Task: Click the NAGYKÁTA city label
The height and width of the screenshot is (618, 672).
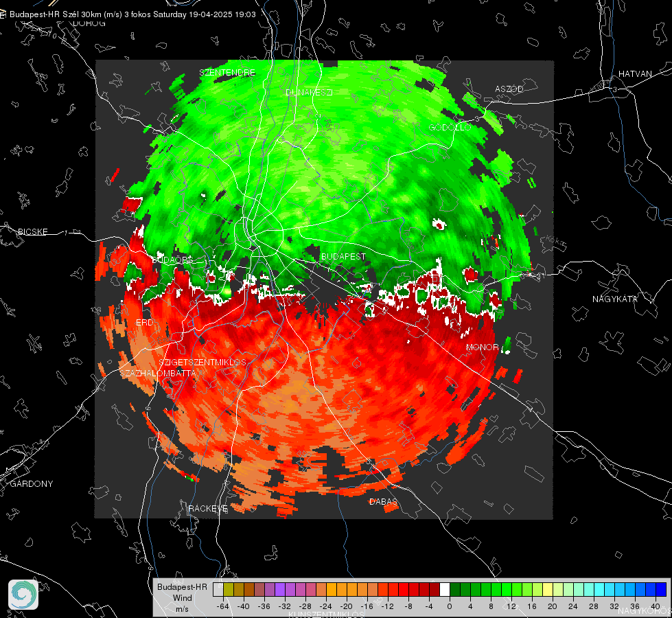Action: tap(615, 299)
